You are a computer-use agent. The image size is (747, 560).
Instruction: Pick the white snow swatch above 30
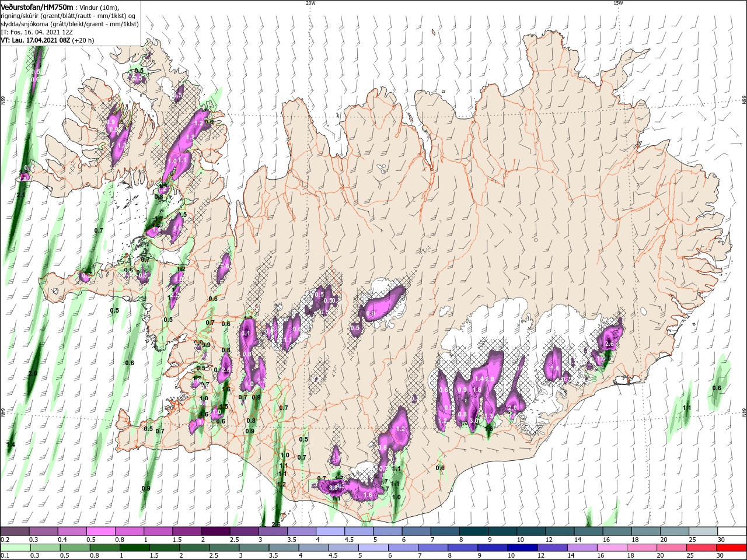coord(732,531)
